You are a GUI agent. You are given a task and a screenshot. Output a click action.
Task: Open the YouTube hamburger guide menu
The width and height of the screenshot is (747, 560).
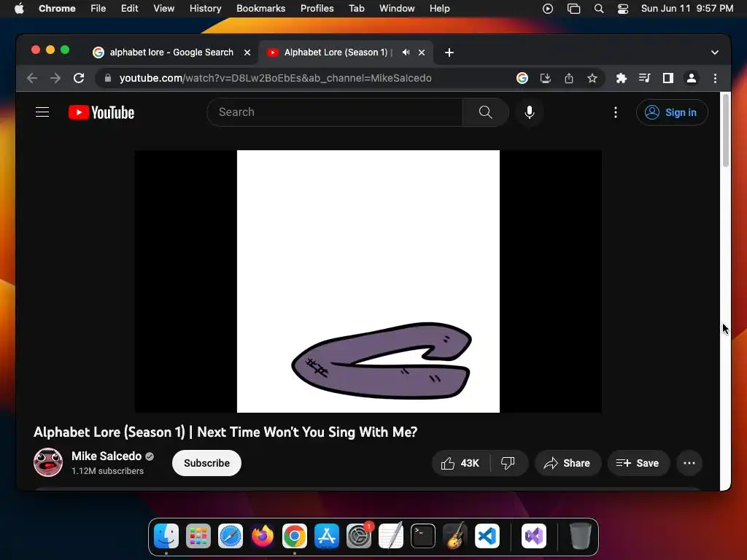pos(42,112)
